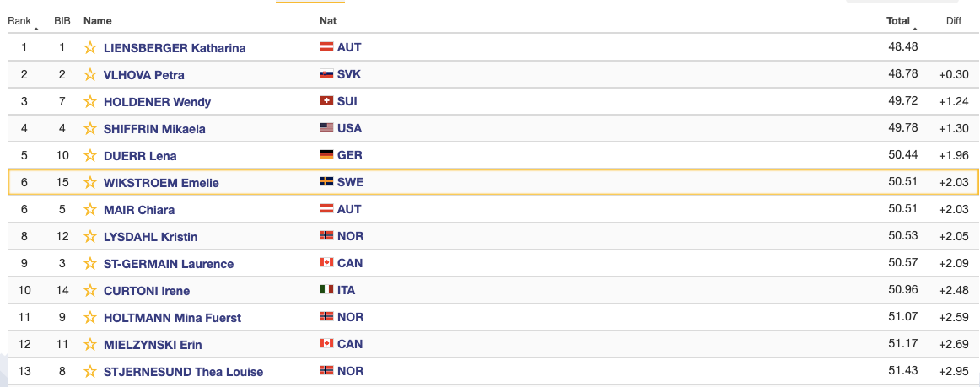Click Austria flag next to LIENSBERGER
This screenshot has width=980, height=387.
click(x=326, y=47)
